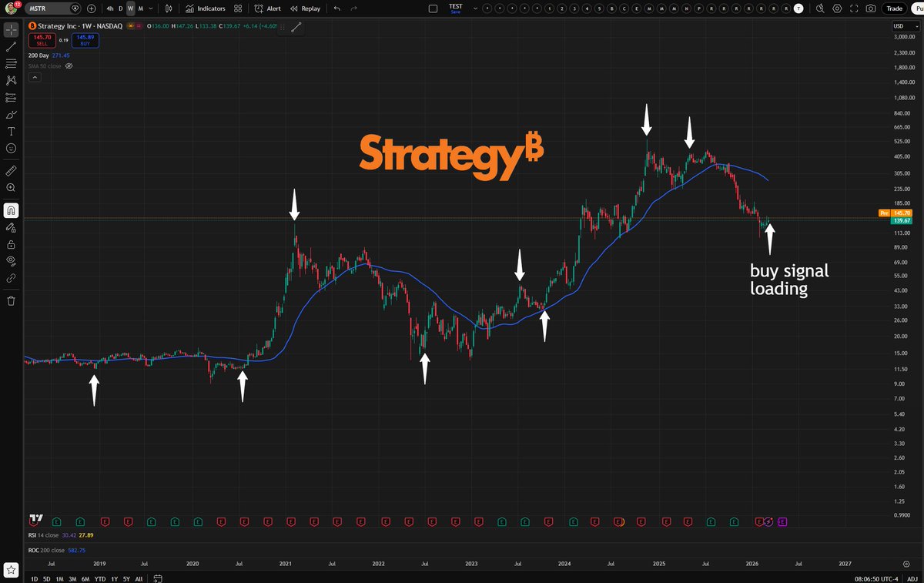Image resolution: width=924 pixels, height=583 pixels.
Task: Show the hidden SMA 50 indicator
Action: point(69,66)
